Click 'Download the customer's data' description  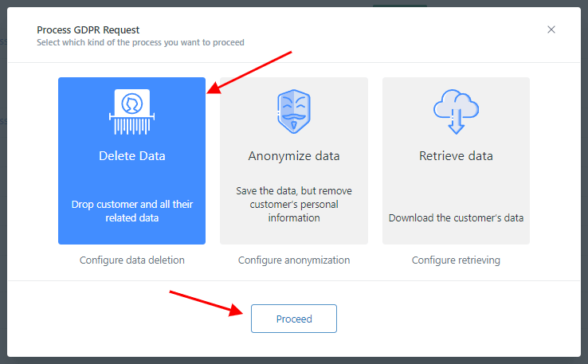click(456, 217)
